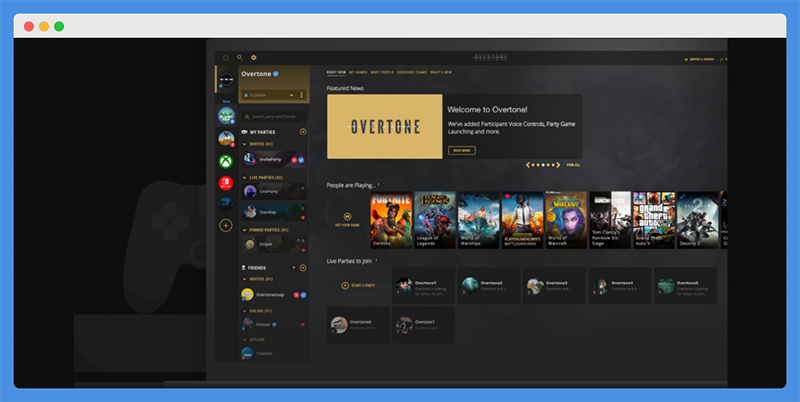Switch to the Right Now tab
Screen dimensions: 800x402
pyautogui.click(x=336, y=72)
